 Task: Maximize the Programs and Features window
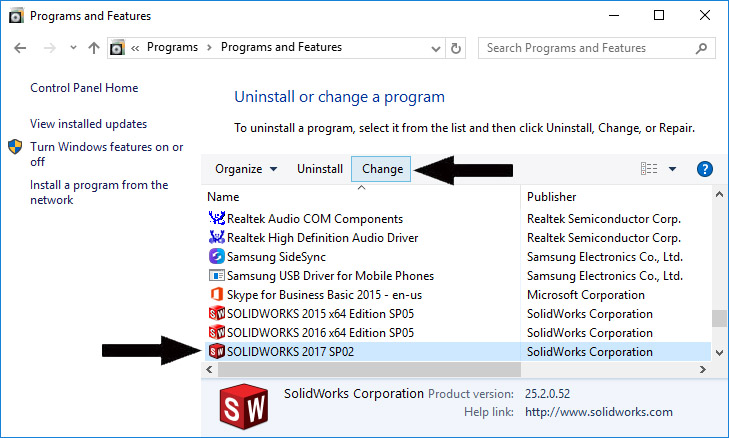point(659,15)
